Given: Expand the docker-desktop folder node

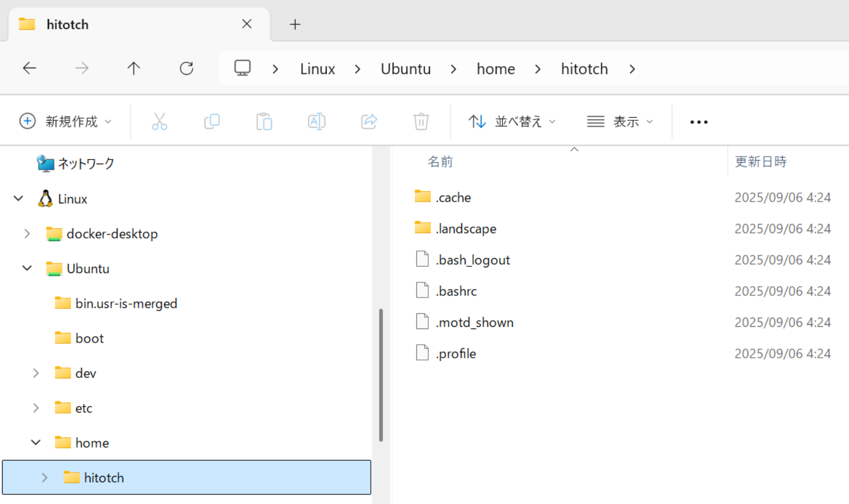Looking at the screenshot, I should tap(27, 234).
